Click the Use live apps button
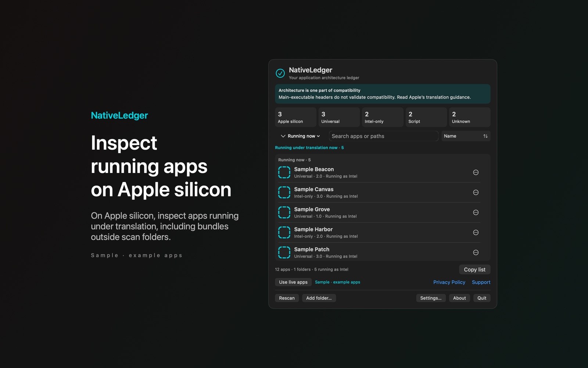This screenshot has height=368, width=588. [293, 282]
